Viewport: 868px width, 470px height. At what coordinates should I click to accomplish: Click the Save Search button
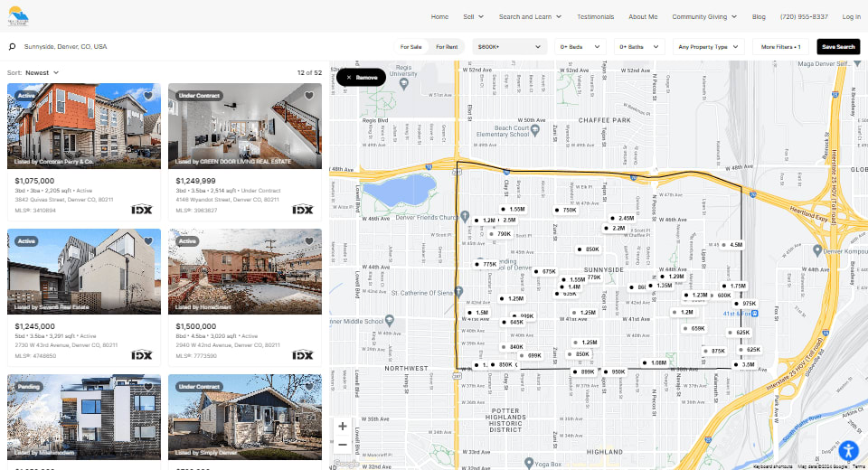[x=838, y=46]
